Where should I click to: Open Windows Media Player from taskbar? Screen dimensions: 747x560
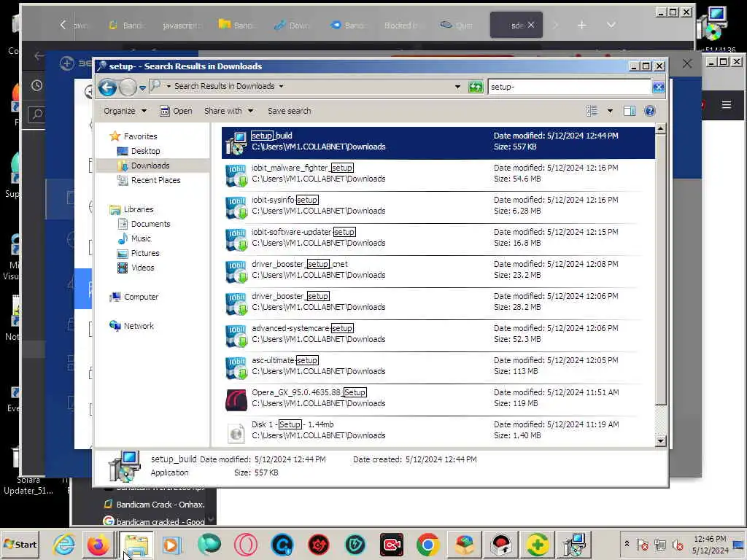point(172,544)
